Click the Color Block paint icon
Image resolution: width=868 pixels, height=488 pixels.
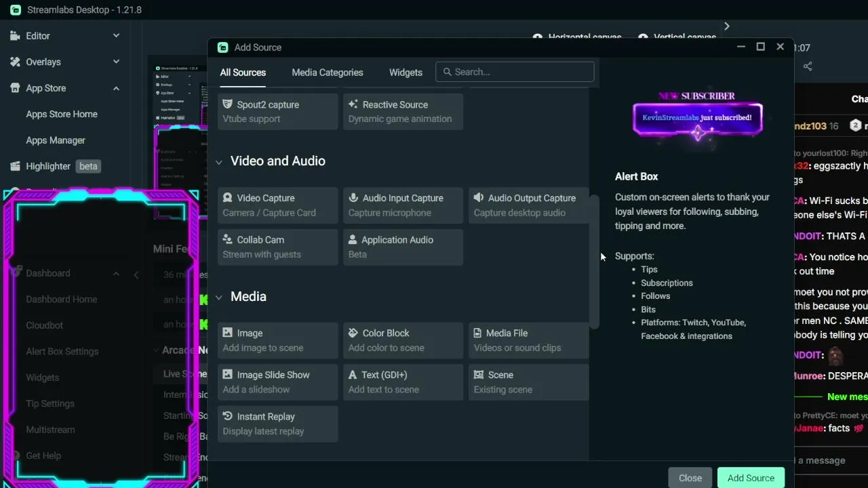click(x=353, y=333)
